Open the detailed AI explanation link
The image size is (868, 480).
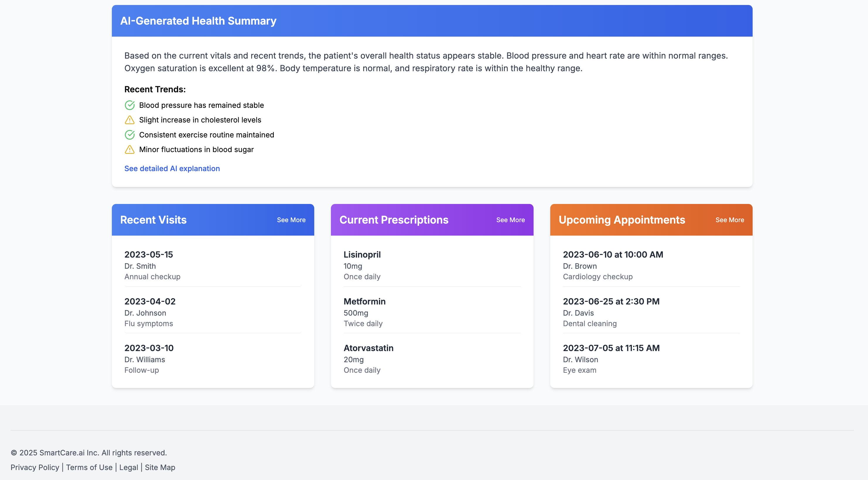[x=172, y=168]
